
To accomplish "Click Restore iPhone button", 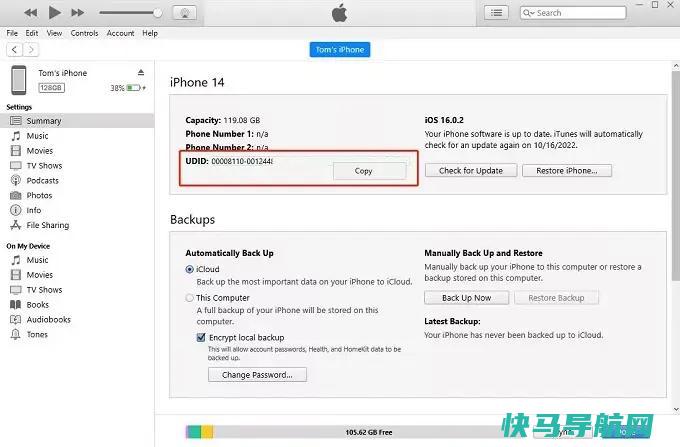I will pyautogui.click(x=567, y=170).
